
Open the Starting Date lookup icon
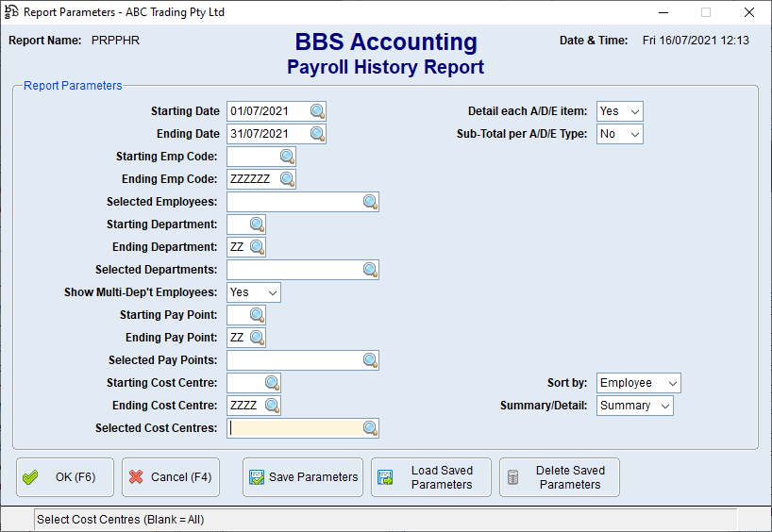317,111
